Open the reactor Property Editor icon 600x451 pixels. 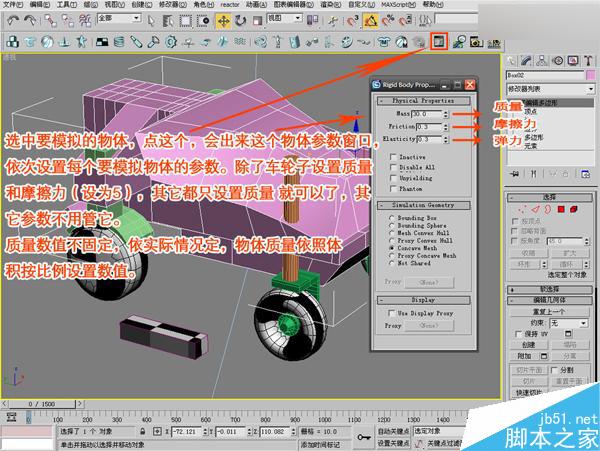[439, 41]
